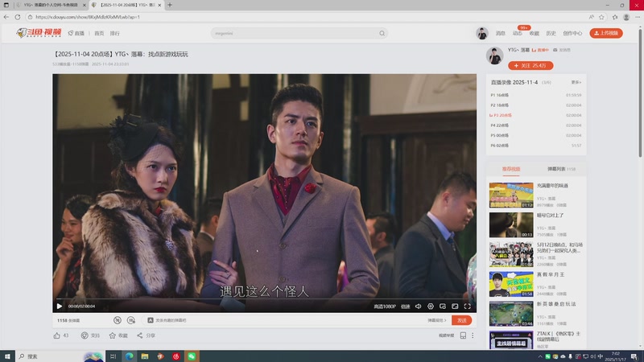Viewport: 644px width, 362px height.
Task: Switch to 推荐视频 tab
Action: coord(511,169)
